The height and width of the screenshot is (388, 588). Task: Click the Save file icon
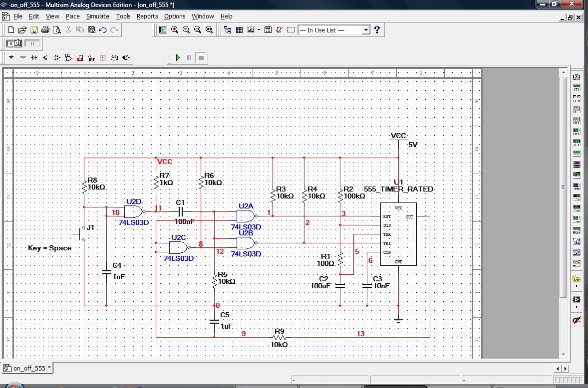(x=34, y=30)
